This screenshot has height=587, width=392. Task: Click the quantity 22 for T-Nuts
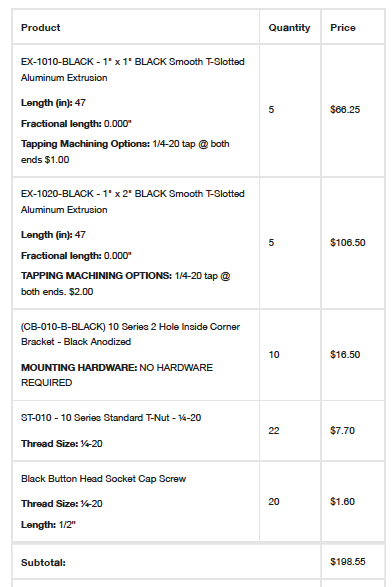pos(274,431)
